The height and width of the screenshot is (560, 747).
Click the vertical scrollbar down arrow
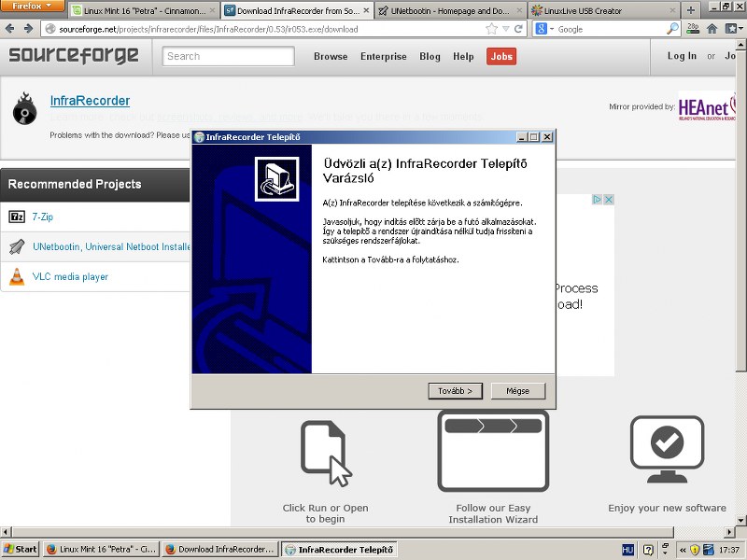(x=740, y=520)
